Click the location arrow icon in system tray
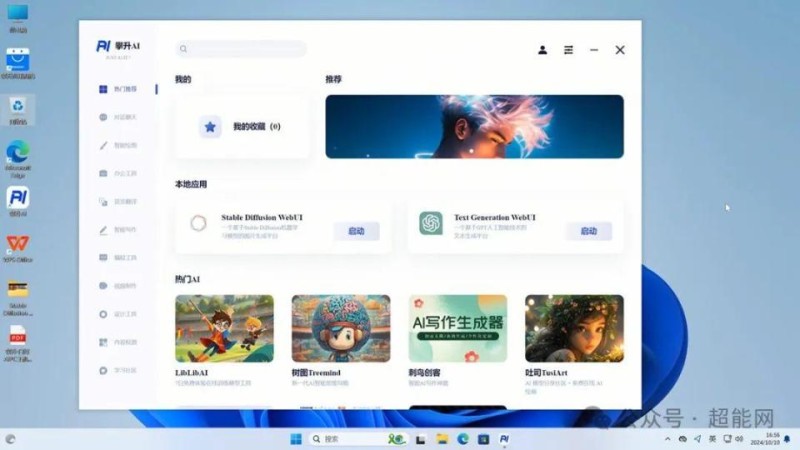 tap(697, 439)
